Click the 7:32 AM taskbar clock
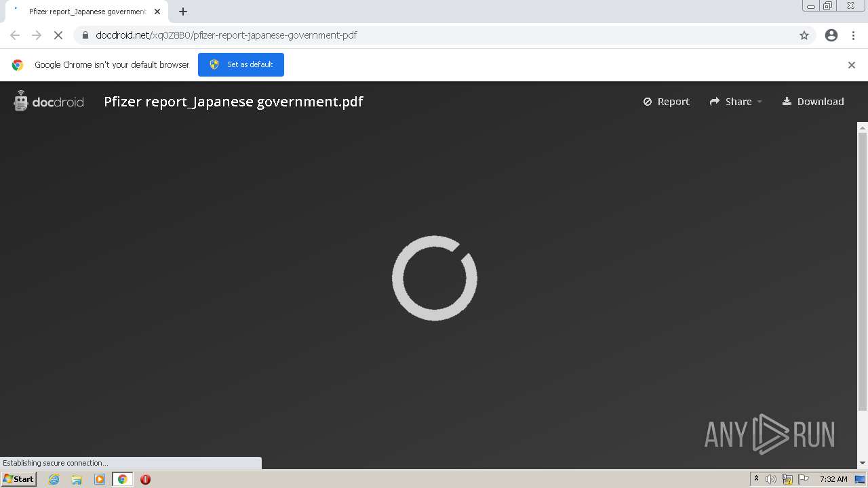 click(833, 479)
